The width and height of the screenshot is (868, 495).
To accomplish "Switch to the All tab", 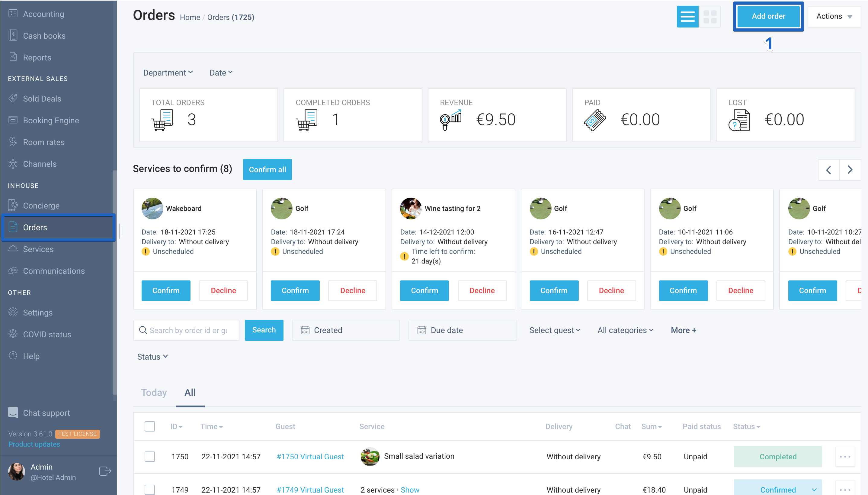I will coord(190,392).
